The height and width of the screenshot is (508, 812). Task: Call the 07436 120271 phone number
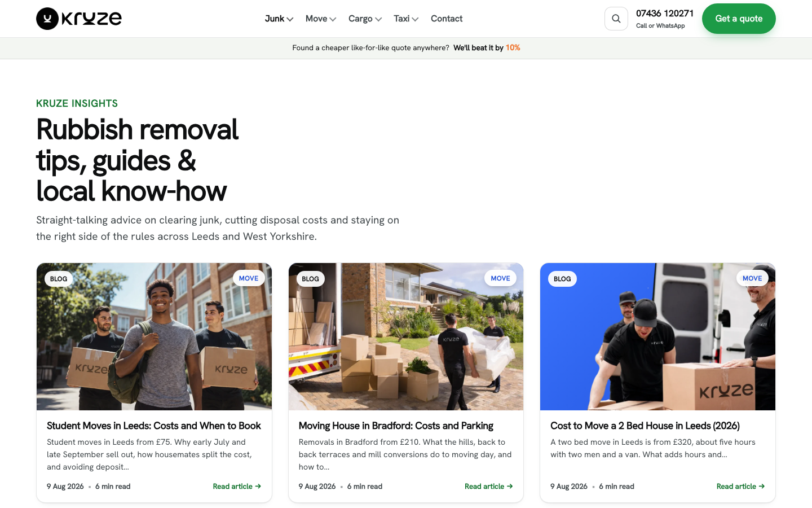tap(665, 14)
